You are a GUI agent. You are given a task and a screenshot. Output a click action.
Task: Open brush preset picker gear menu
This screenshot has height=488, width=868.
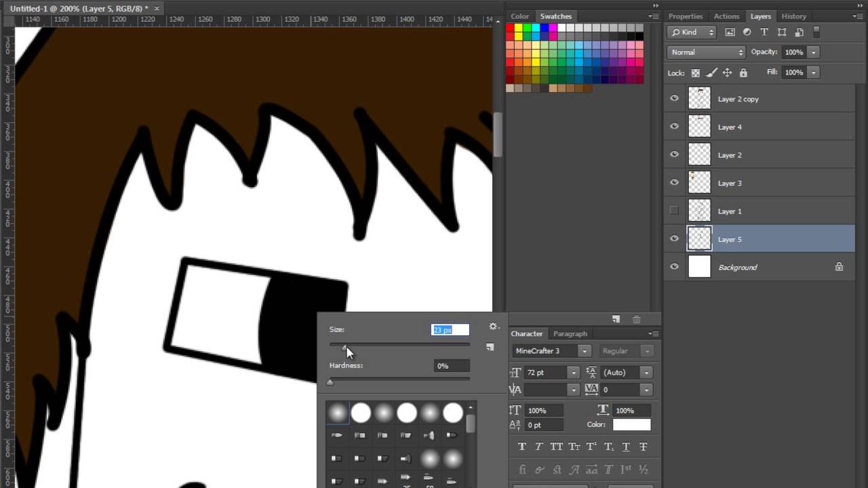[494, 327]
